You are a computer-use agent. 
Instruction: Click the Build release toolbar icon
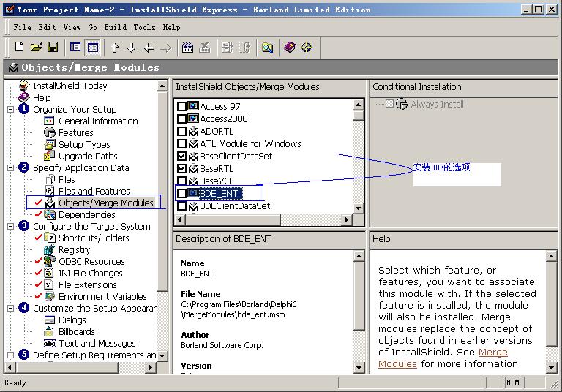[187, 48]
